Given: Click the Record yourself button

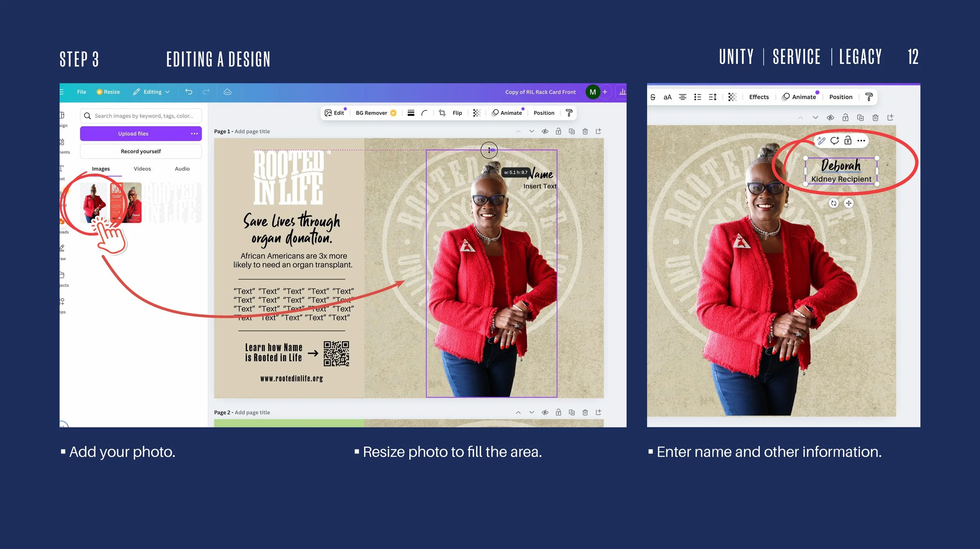Looking at the screenshot, I should point(140,151).
